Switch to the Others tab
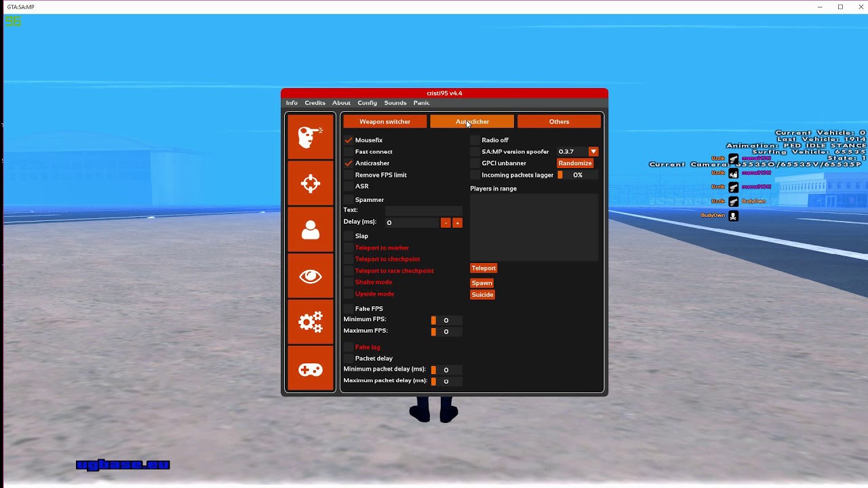This screenshot has height=488, width=868. (559, 122)
